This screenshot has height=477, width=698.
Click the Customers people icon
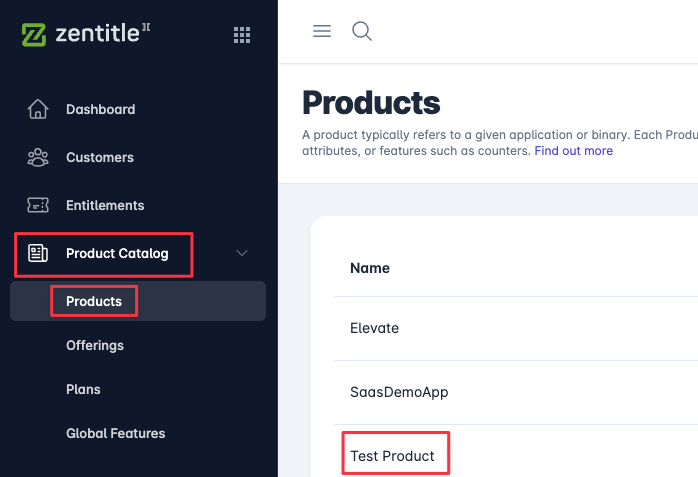38,158
